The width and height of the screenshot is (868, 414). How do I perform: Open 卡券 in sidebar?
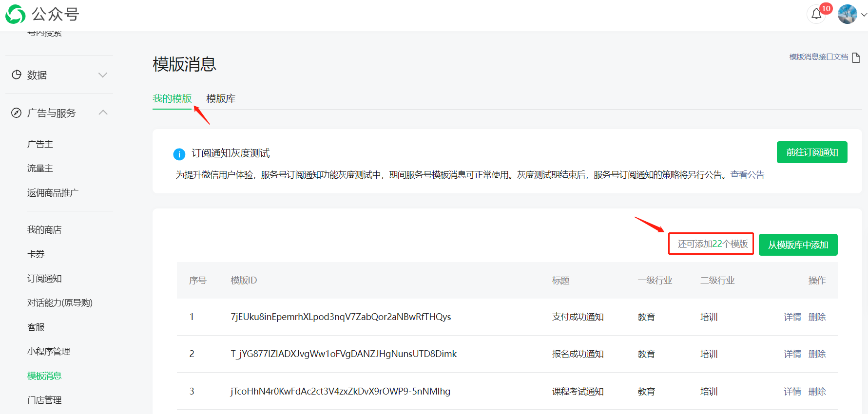tap(36, 254)
